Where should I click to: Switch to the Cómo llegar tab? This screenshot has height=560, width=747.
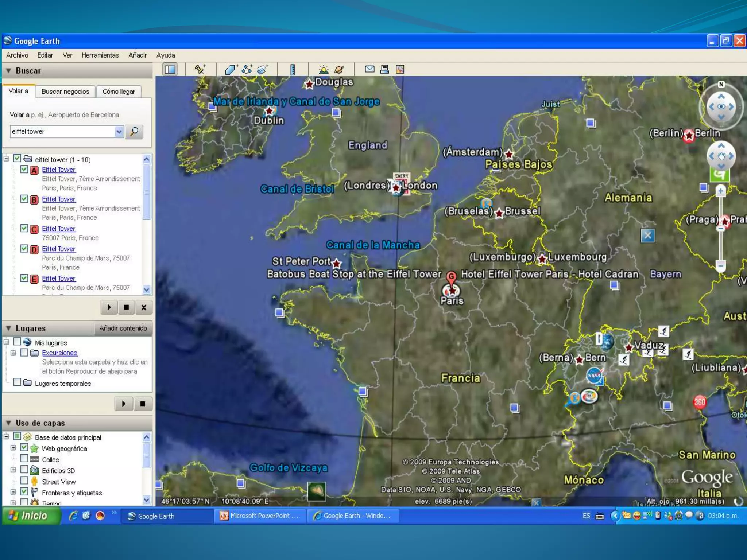119,92
